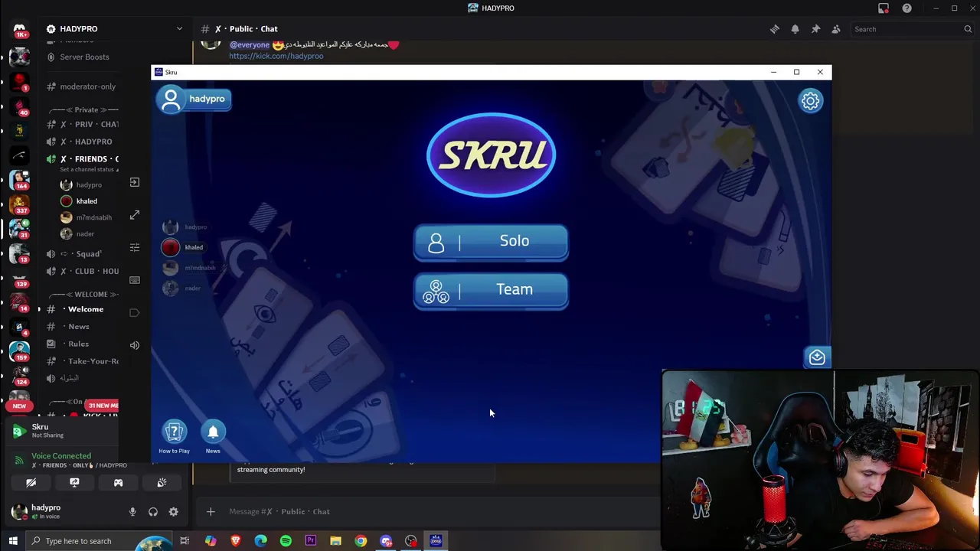The height and width of the screenshot is (551, 980).
Task: Open hadypro profile badge in Skru
Action: (194, 99)
